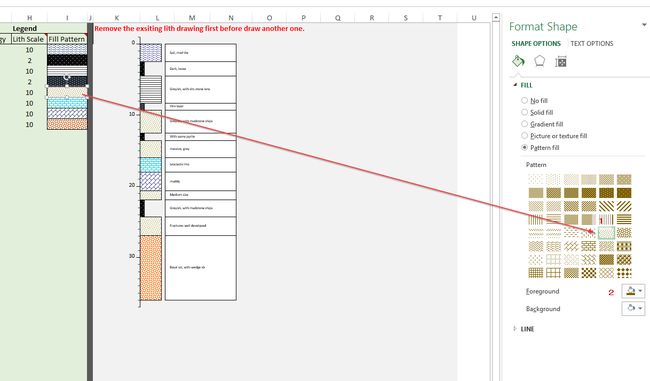Open the Effects pentagon icon tab
The height and width of the screenshot is (381, 650).
click(x=539, y=61)
